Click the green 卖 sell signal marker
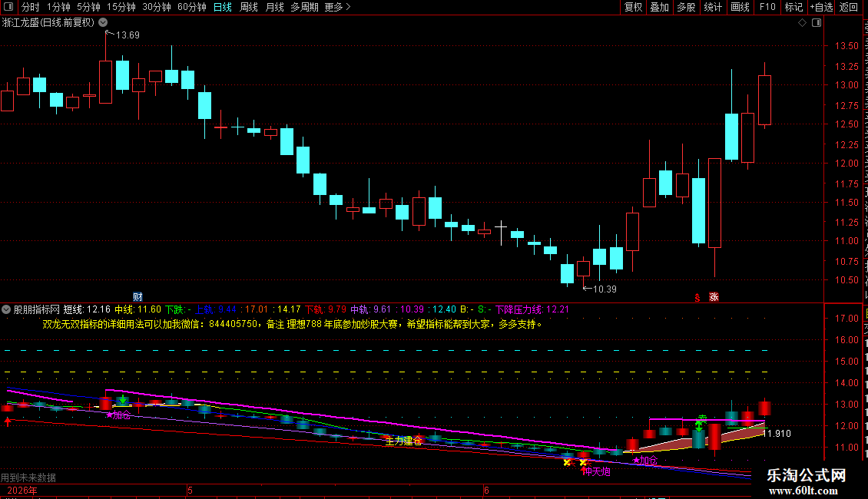 [x=703, y=419]
